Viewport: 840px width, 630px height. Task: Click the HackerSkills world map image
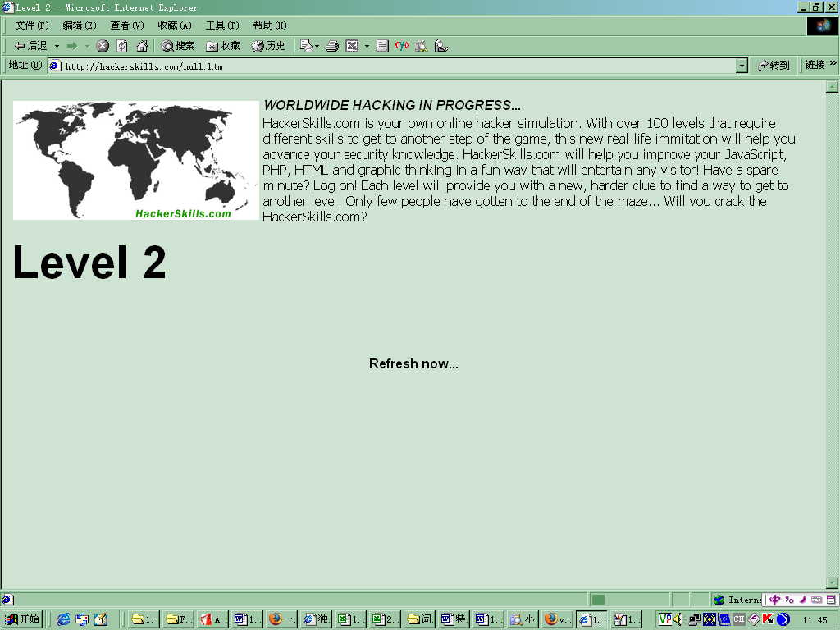click(x=136, y=160)
